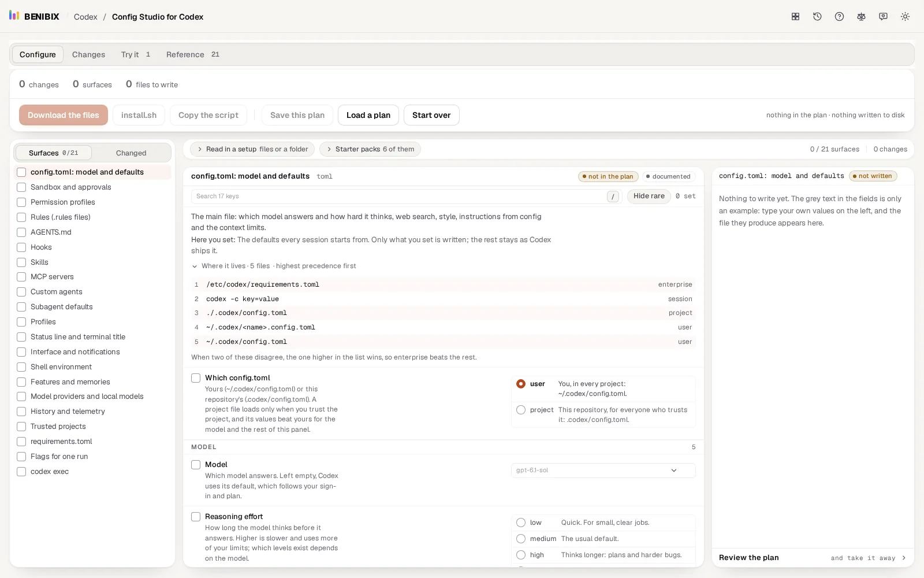
Task: Open the apps grid icon
Action: [x=795, y=17]
